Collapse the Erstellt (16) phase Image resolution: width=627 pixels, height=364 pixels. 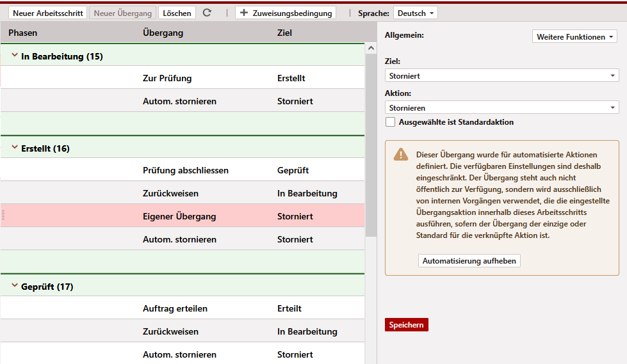15,148
